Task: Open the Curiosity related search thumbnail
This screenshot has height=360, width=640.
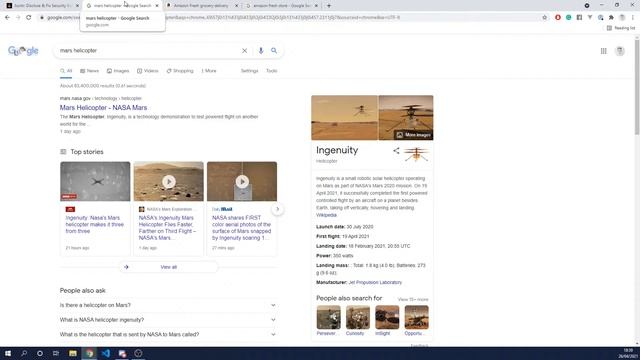Action: coord(358,318)
